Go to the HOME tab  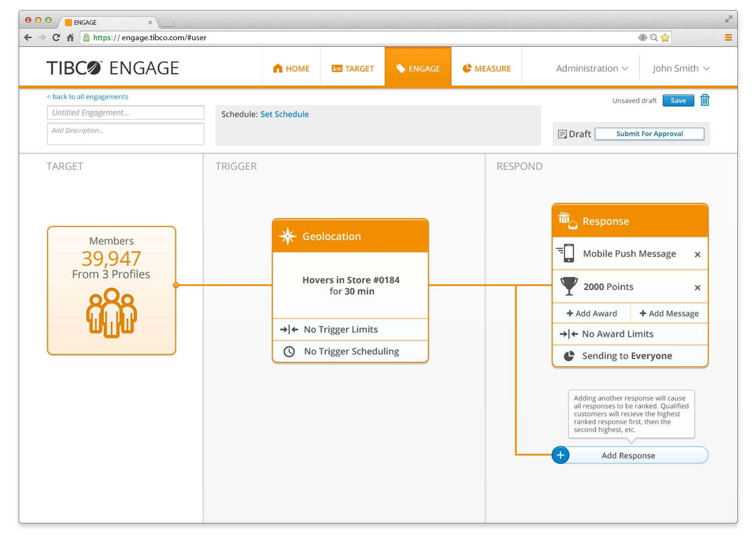(291, 69)
